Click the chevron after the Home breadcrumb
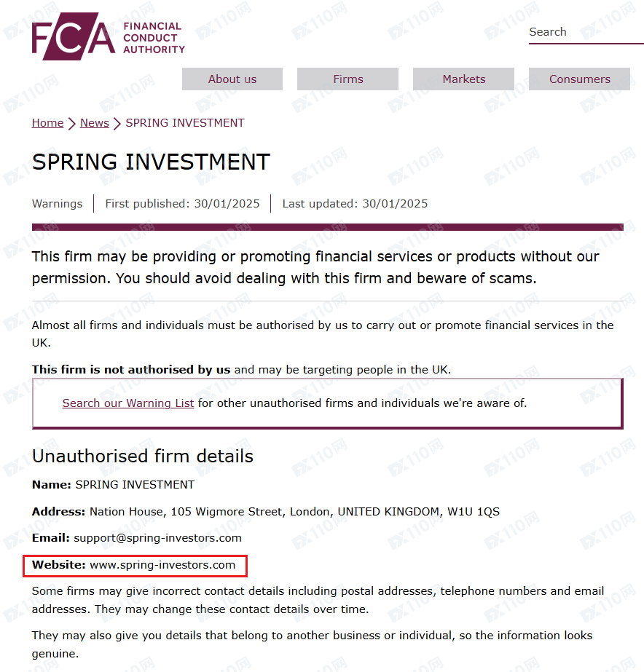The image size is (644, 672). tap(72, 124)
